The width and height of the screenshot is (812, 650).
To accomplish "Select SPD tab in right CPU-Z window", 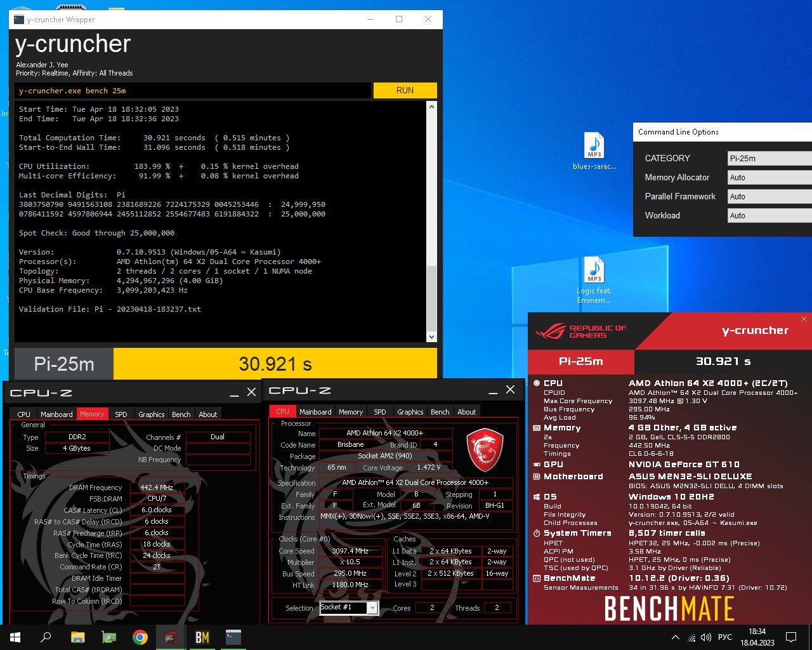I will point(379,411).
